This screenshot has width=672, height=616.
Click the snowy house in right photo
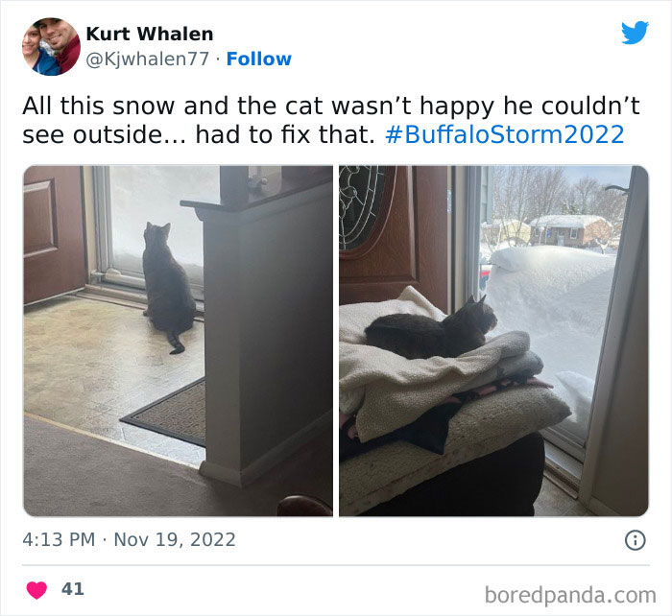(570, 230)
